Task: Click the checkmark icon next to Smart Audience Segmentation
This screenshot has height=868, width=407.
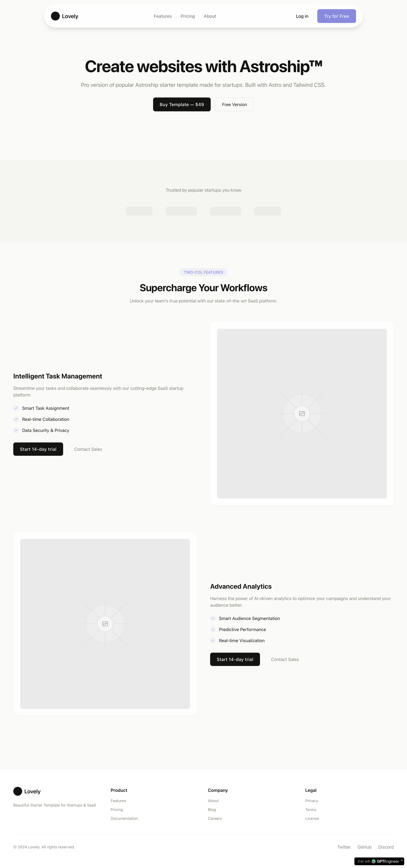Action: [213, 618]
